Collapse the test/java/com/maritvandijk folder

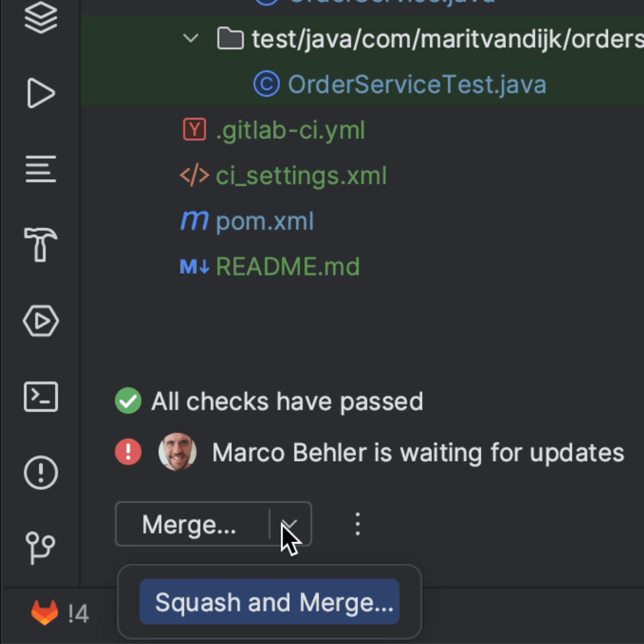point(191,39)
